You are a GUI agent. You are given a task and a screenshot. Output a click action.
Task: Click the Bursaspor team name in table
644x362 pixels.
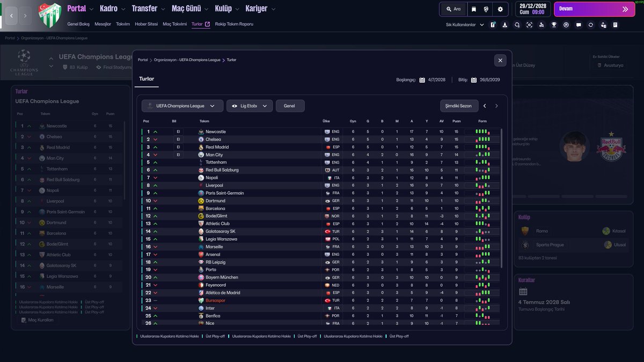point(216,300)
